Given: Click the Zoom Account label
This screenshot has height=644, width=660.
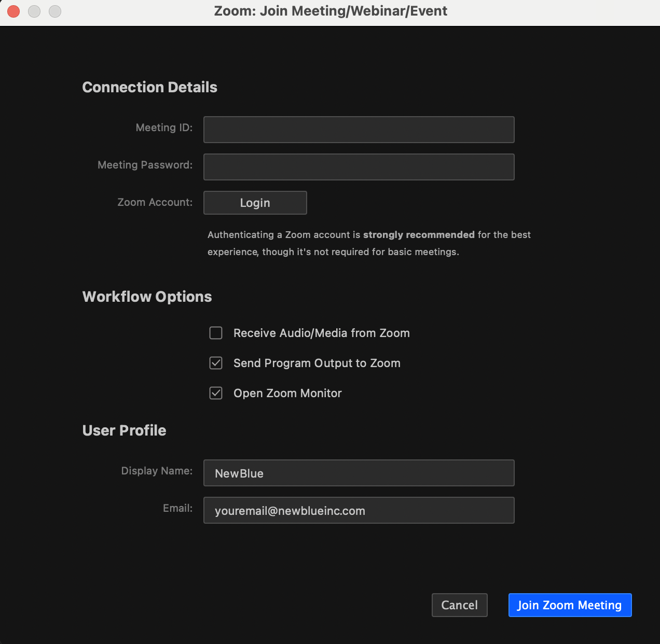Looking at the screenshot, I should coord(155,202).
